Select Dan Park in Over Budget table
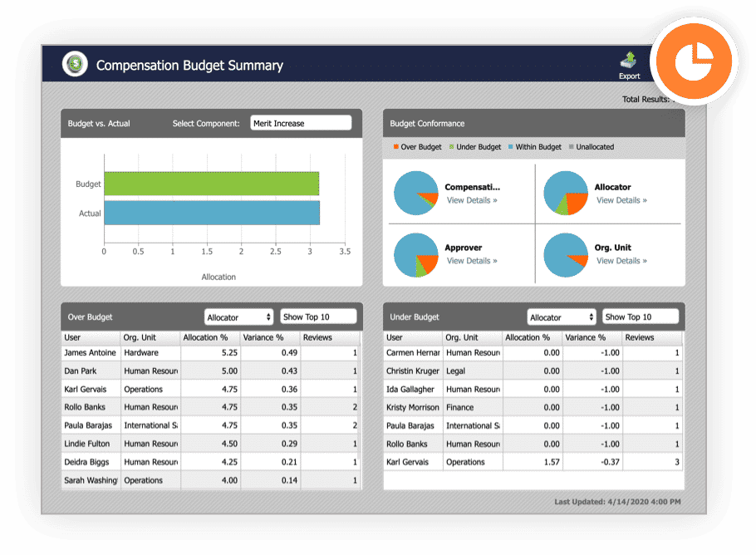 (81, 371)
